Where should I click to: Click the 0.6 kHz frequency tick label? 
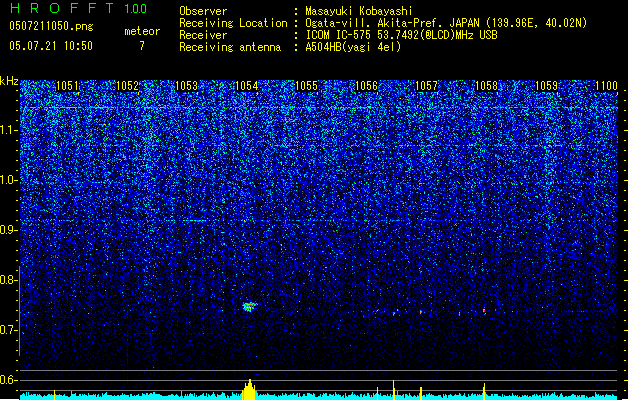click(x=8, y=380)
